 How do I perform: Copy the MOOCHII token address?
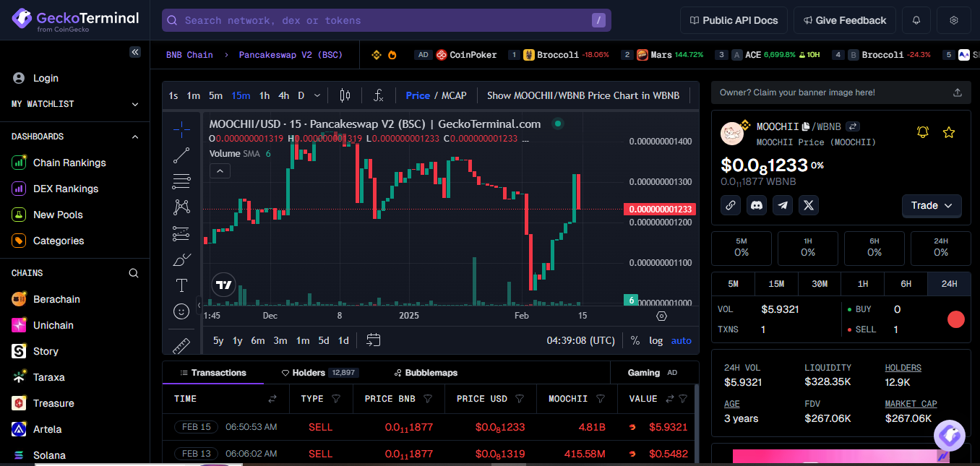coord(806,126)
